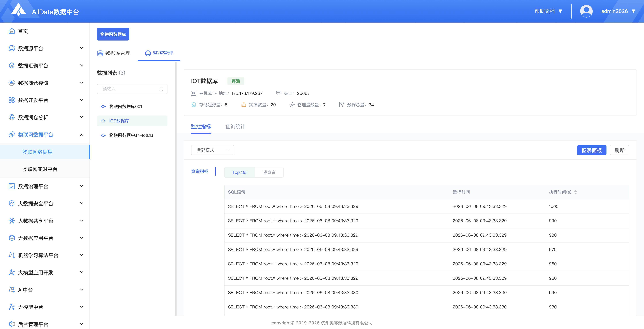Viewport: 644px width, 329px height.
Task: Click the 大数据安全平台 shield icon
Action: [11, 204]
